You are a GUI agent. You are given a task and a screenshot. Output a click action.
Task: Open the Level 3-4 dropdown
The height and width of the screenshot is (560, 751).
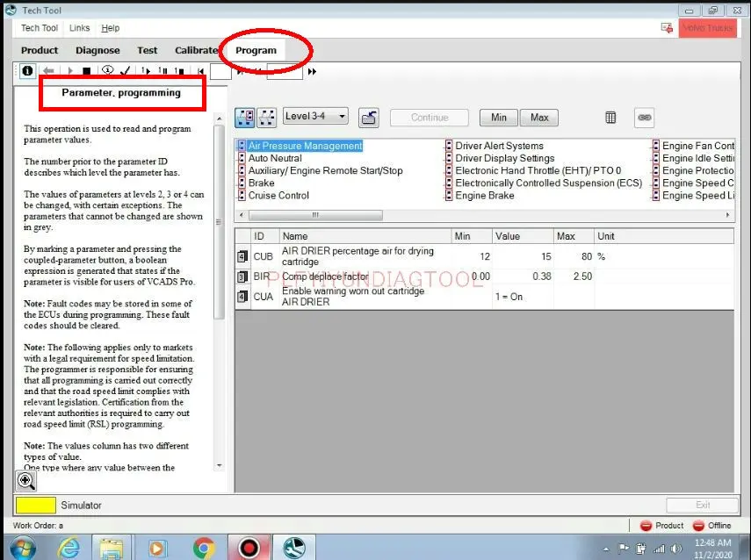point(315,116)
